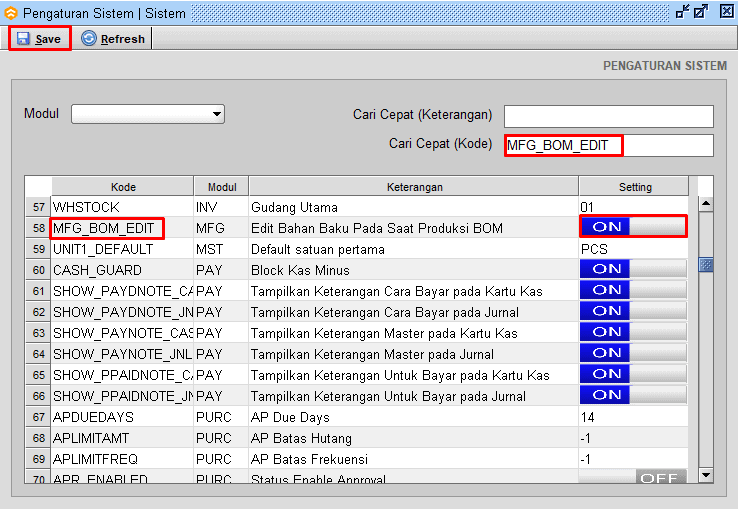Toggle Keterangan Master pada Kartu Kas switch
This screenshot has height=509, width=738.
point(633,332)
